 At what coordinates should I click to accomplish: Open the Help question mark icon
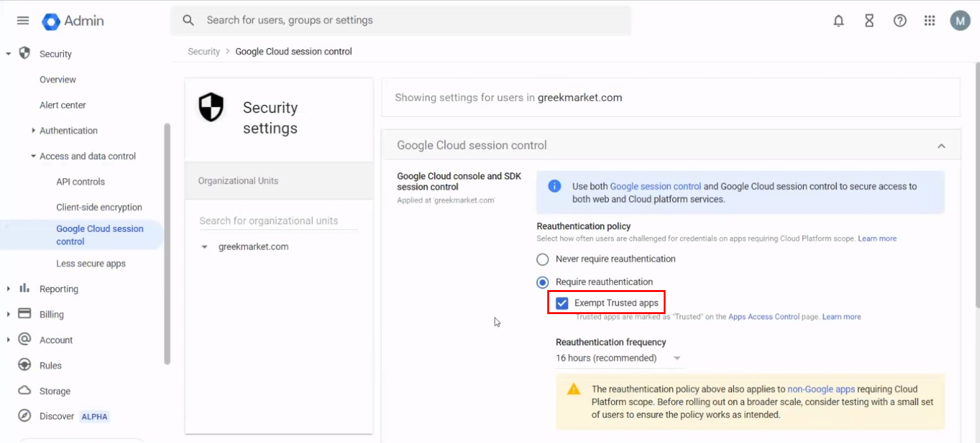pyautogui.click(x=900, y=21)
